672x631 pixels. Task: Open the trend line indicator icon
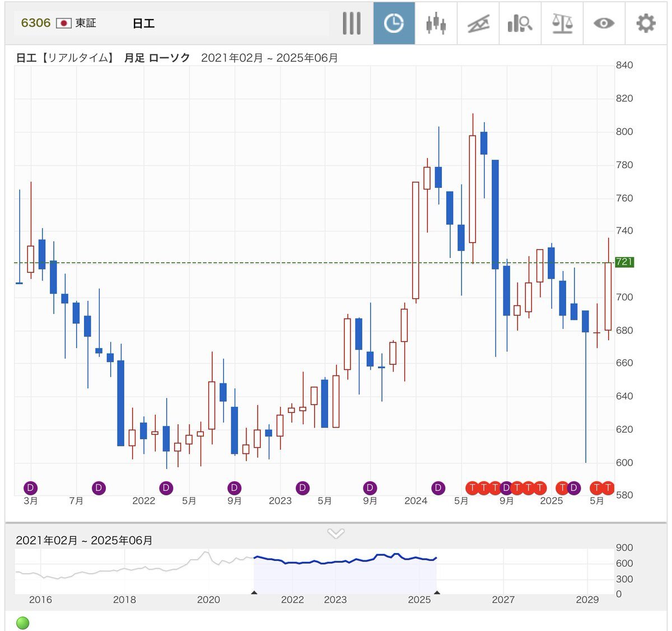(x=478, y=24)
